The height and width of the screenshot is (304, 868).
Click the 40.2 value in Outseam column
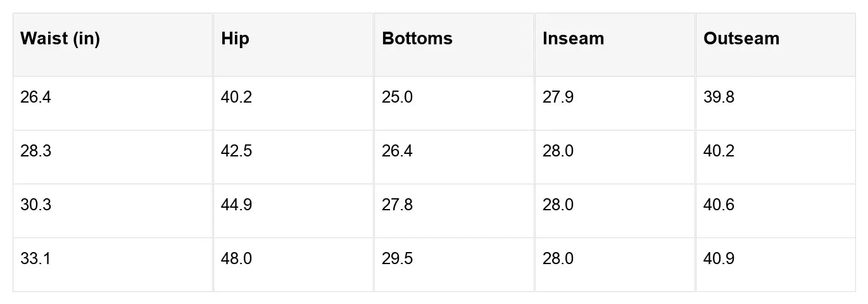pos(719,152)
